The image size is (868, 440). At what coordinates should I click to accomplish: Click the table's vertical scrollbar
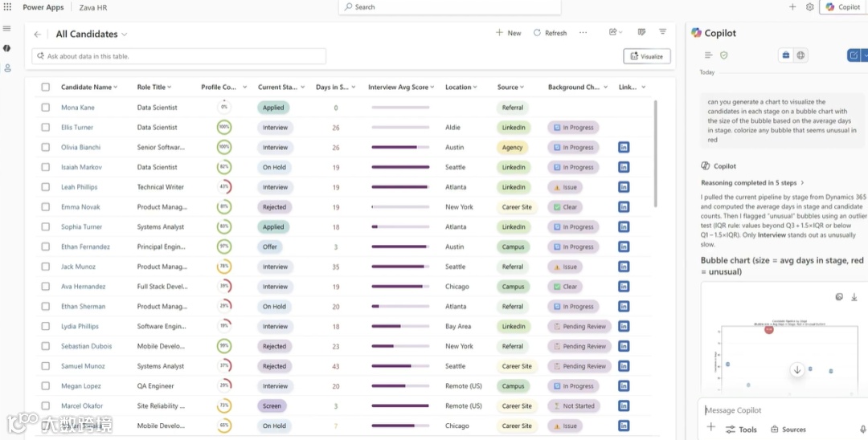(656, 153)
